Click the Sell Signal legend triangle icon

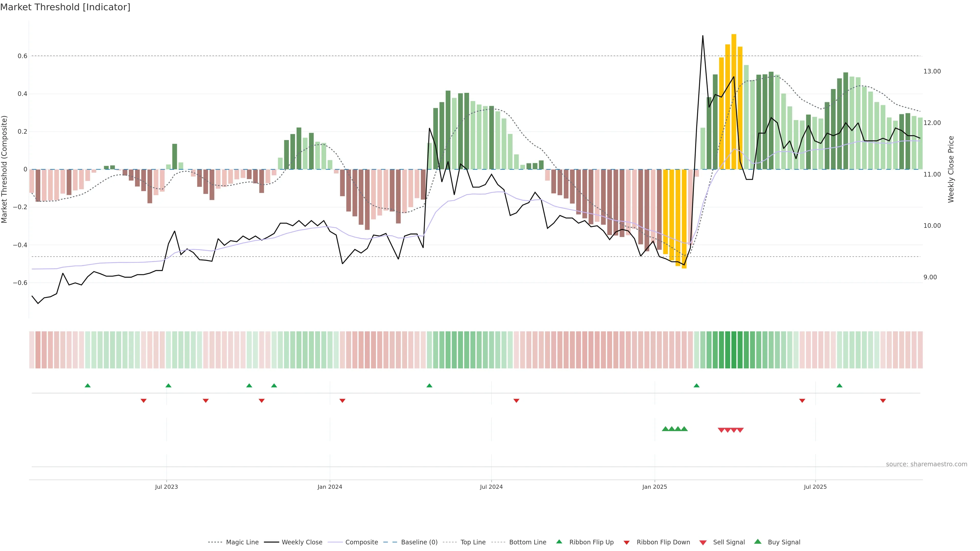703,542
